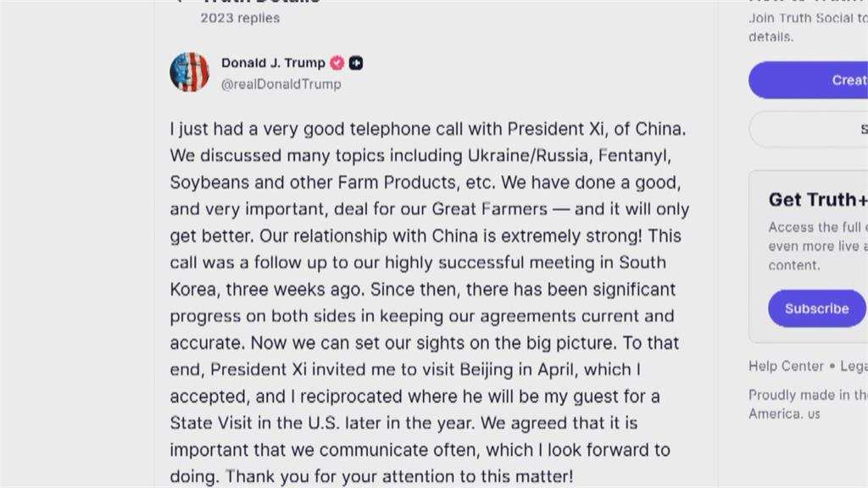This screenshot has height=488, width=868.
Task: Click the Get Truth+ heading
Action: pyautogui.click(x=817, y=200)
